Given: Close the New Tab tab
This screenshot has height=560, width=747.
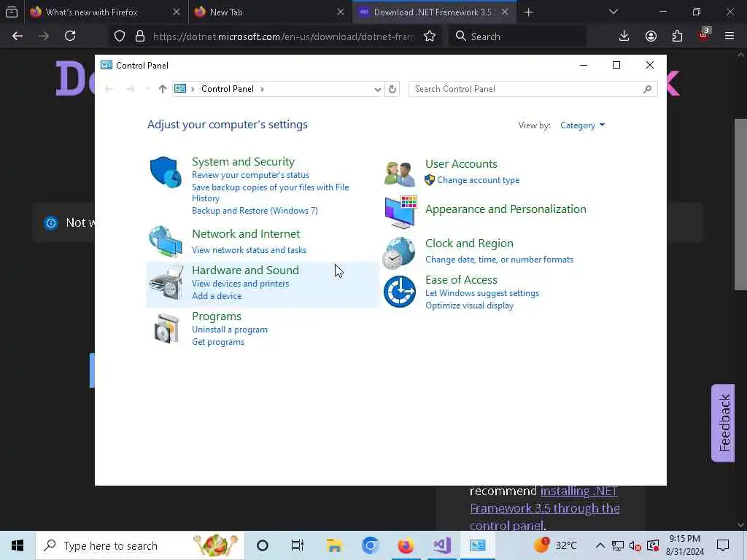Looking at the screenshot, I should coord(341,12).
